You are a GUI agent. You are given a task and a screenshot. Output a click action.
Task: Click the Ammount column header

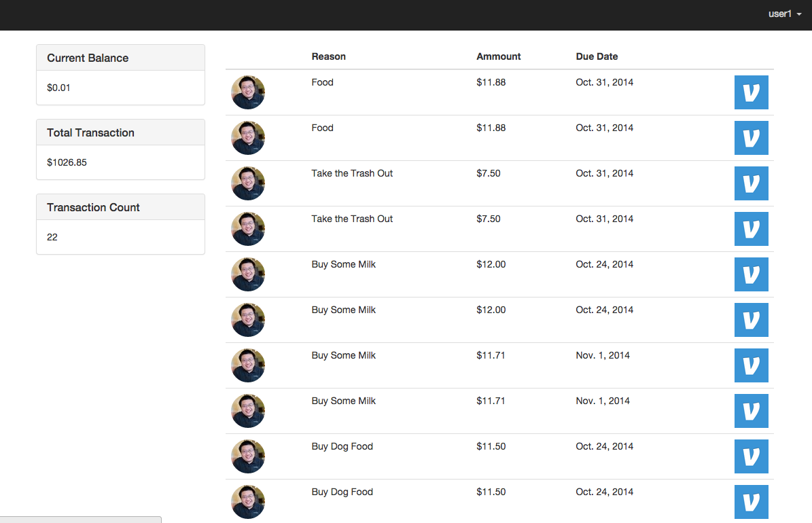[x=498, y=56]
